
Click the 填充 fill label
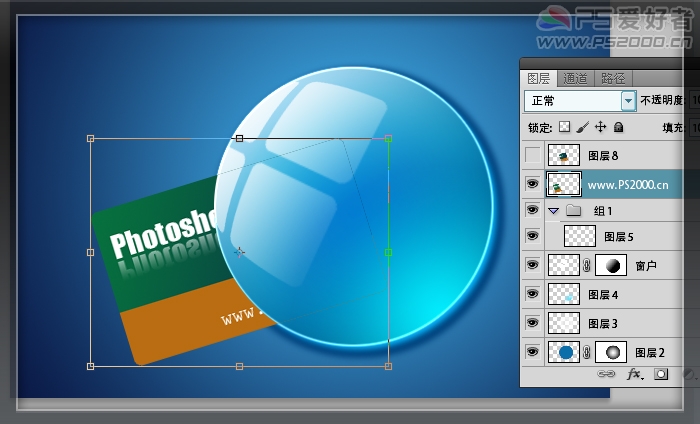(673, 128)
